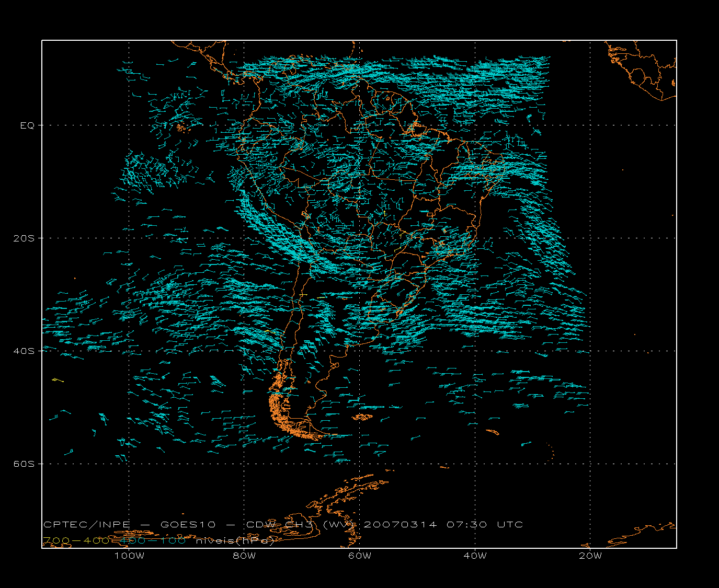This screenshot has width=719, height=588.
Task: Click the 07:30 UTC time text
Action: pos(485,524)
